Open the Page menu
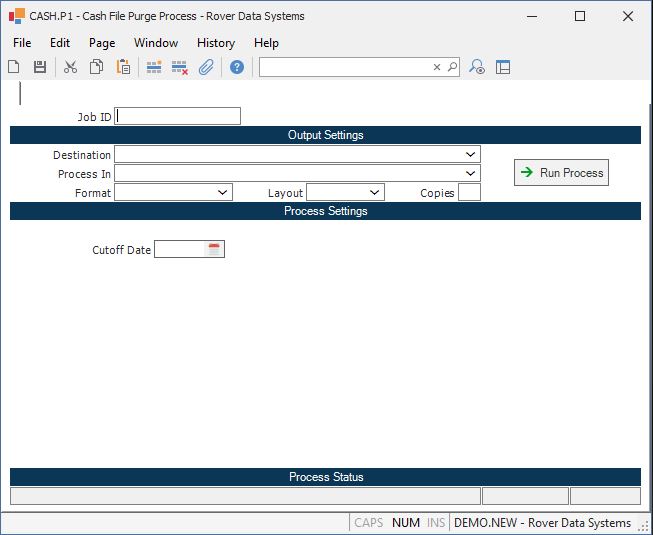Image resolution: width=653 pixels, height=535 pixels. (101, 43)
